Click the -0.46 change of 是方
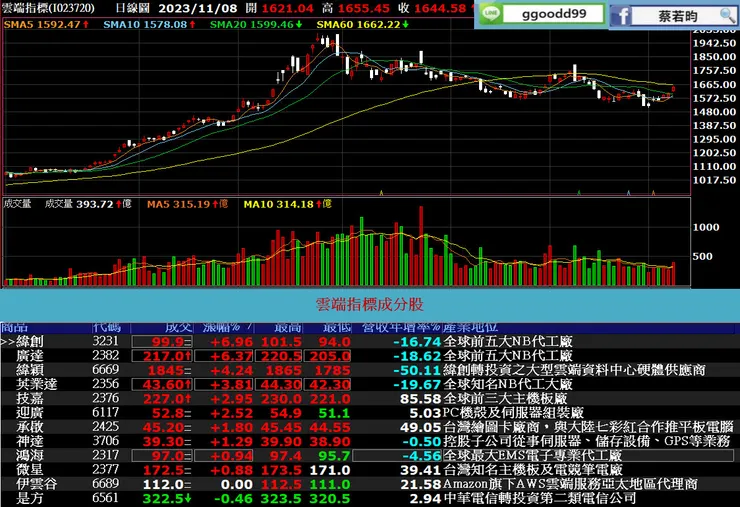Image resolution: width=740 pixels, height=507 pixels. coord(233,499)
